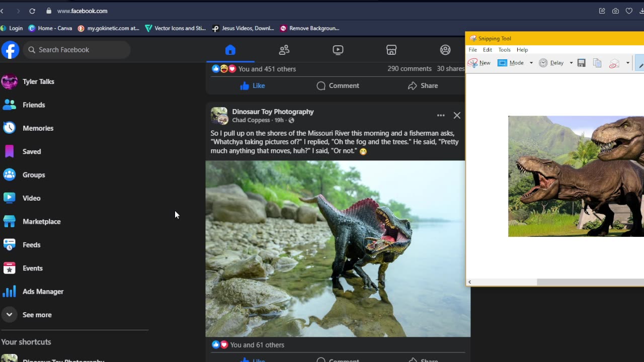
Task: Open the Vector Icons and Sti... bookmark
Action: point(176,28)
